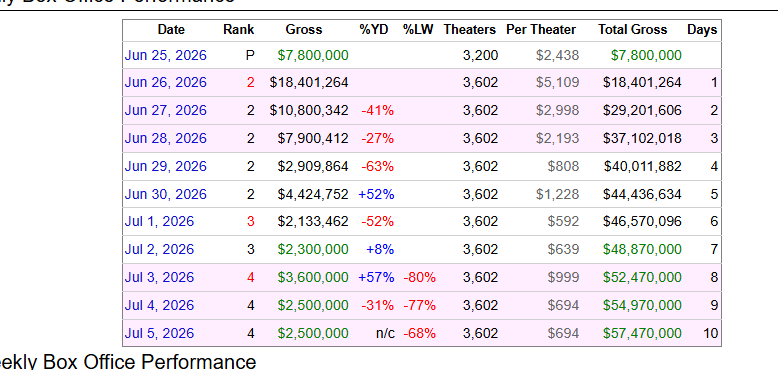778x370 pixels.
Task: Click the day 10 cell
Action: pyautogui.click(x=711, y=333)
